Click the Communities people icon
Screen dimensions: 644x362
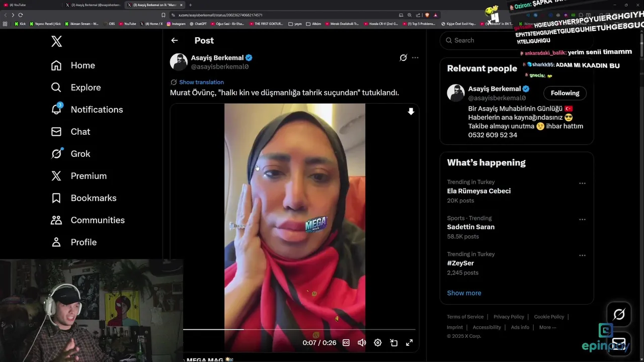[56, 220]
